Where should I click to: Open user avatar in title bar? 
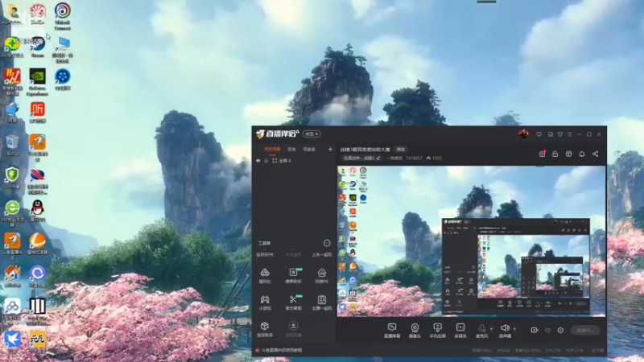click(x=523, y=134)
